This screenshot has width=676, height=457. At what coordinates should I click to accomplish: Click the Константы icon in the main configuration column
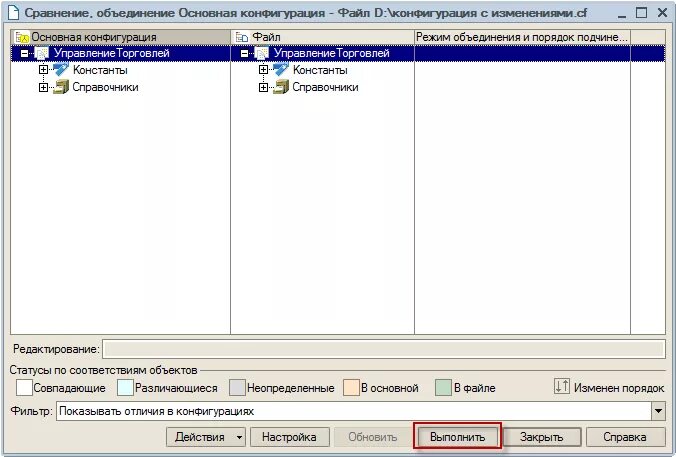(61, 70)
